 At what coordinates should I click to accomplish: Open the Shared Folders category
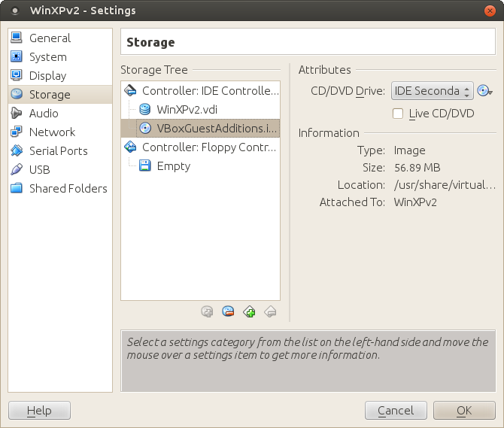click(x=68, y=189)
